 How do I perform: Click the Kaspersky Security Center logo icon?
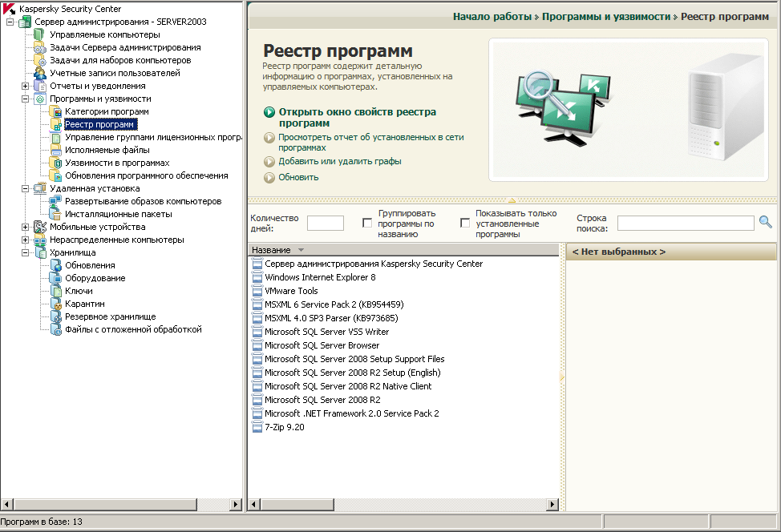[x=9, y=9]
